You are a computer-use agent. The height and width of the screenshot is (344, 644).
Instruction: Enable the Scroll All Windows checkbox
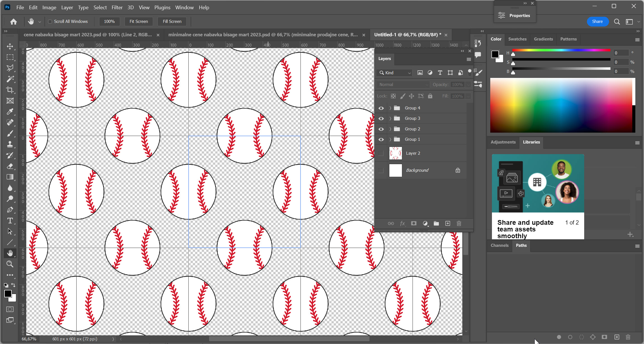(50, 21)
